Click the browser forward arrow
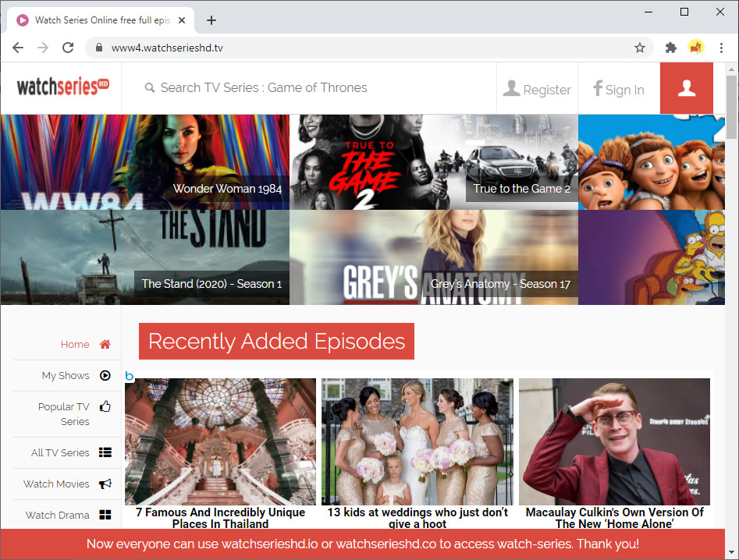This screenshot has width=739, height=560. (x=43, y=48)
